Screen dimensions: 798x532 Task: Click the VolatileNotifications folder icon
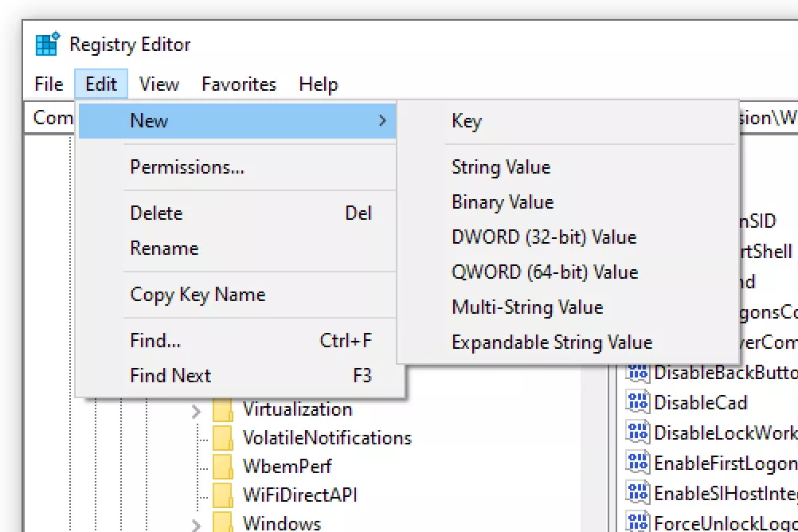pyautogui.click(x=222, y=438)
